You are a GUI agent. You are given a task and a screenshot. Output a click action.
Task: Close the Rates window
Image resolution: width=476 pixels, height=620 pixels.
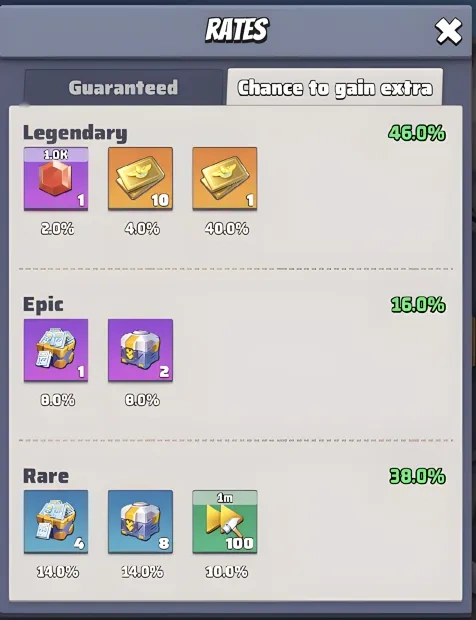[448, 31]
